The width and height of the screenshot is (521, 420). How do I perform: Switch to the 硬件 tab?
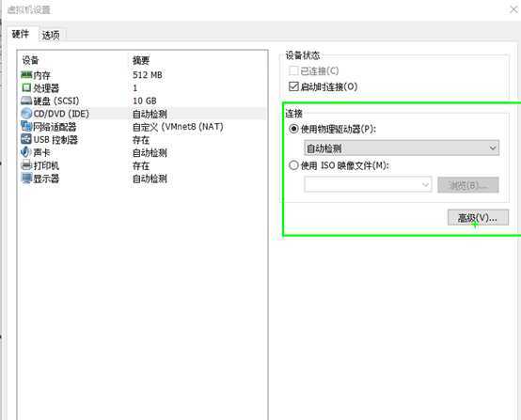(x=21, y=34)
